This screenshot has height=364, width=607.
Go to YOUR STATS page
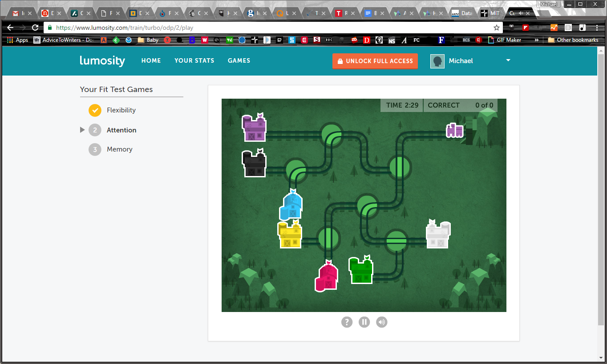click(x=194, y=60)
